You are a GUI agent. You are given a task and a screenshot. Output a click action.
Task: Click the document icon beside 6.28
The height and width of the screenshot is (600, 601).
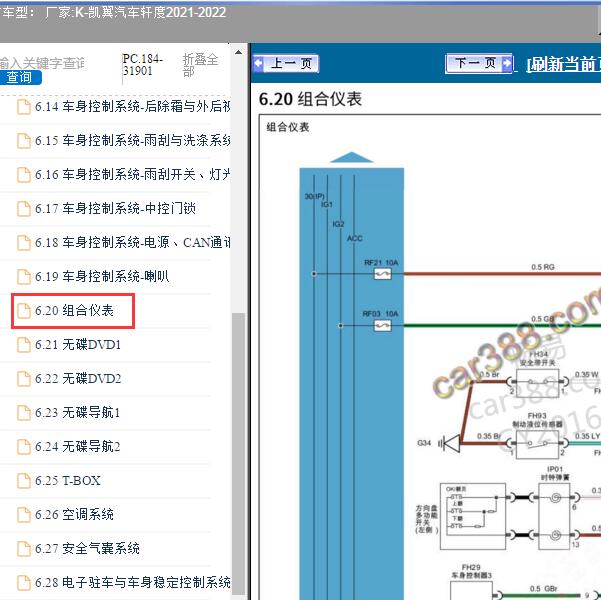[24, 583]
